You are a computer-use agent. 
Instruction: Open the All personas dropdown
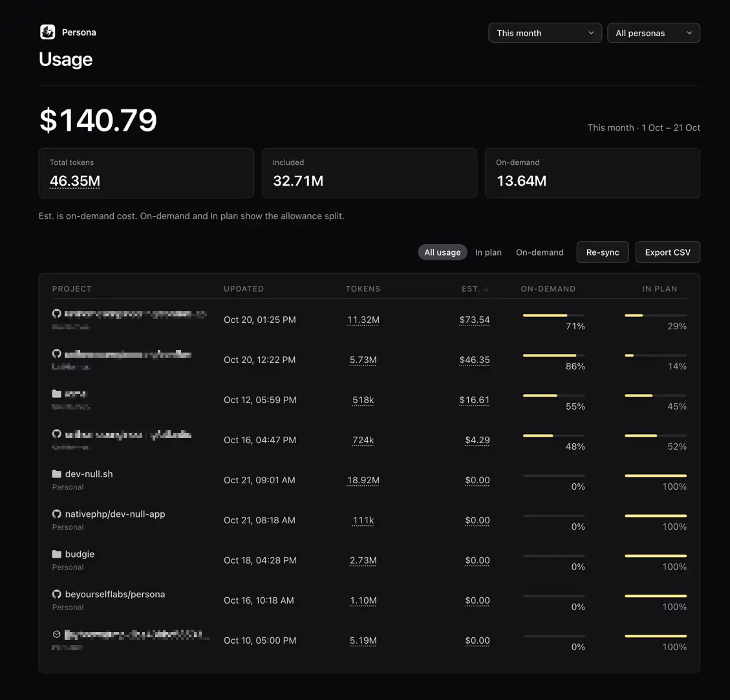pyautogui.click(x=654, y=33)
